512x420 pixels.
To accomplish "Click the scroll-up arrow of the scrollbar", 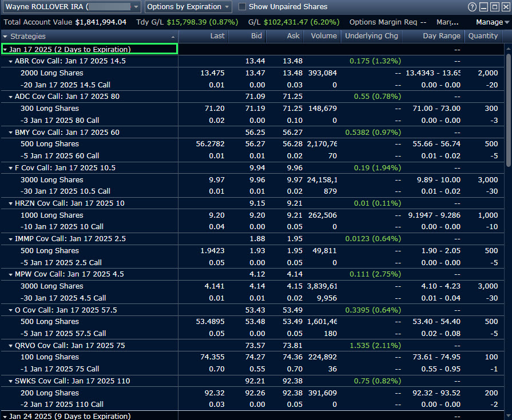I will point(508,49).
